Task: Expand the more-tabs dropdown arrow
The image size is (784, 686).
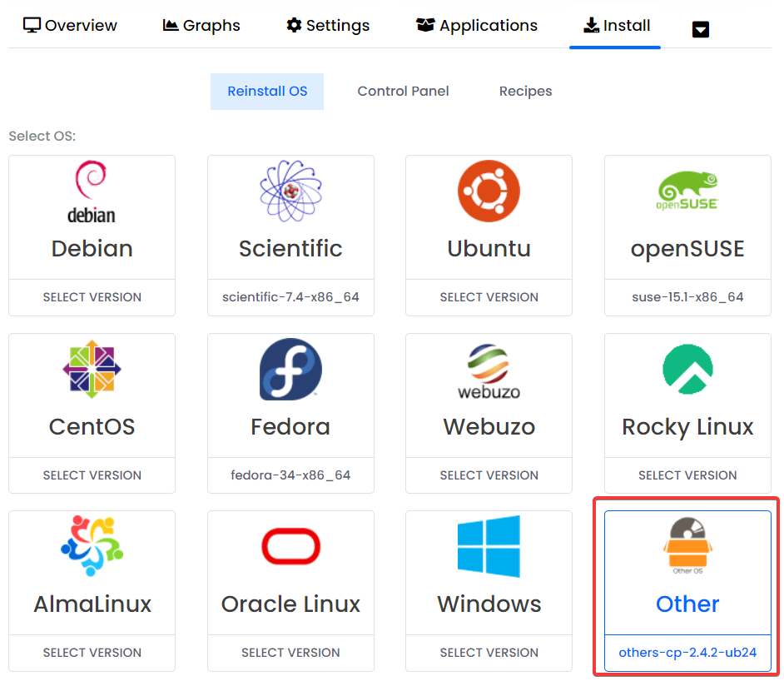Action: click(701, 29)
